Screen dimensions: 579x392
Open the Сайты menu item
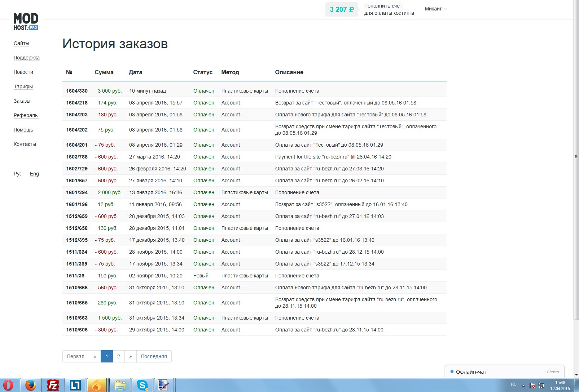tap(21, 43)
